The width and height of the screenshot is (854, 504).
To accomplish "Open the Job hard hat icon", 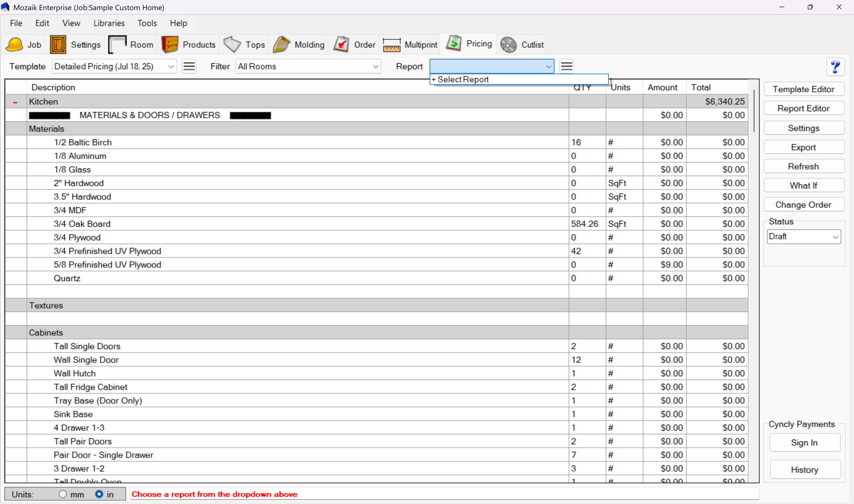I will pyautogui.click(x=15, y=44).
